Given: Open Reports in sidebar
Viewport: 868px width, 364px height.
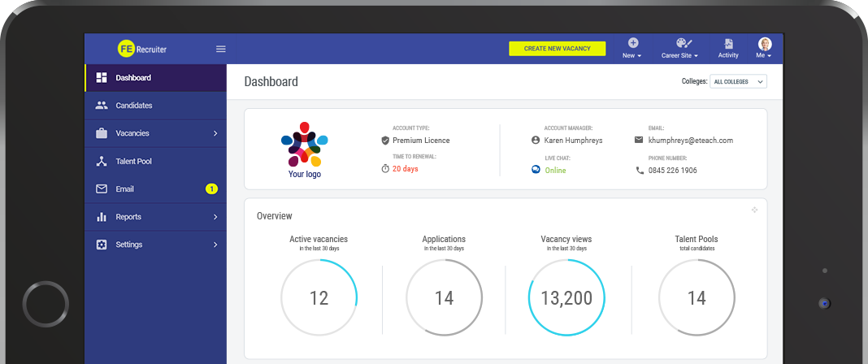Looking at the screenshot, I should click(x=155, y=217).
